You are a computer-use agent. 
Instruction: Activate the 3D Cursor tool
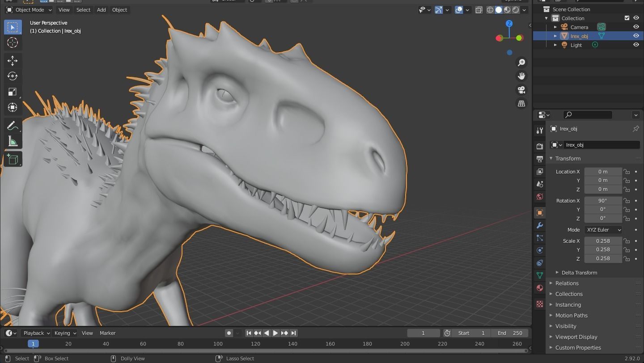(13, 42)
